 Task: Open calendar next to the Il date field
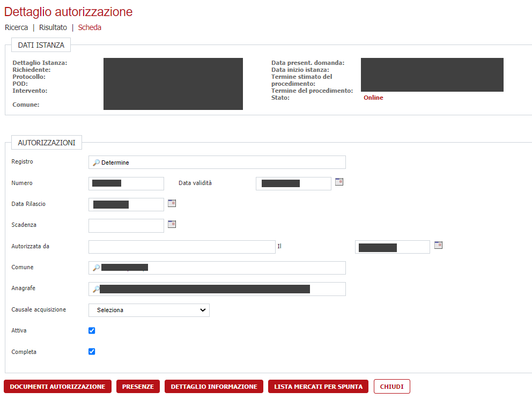(x=438, y=245)
